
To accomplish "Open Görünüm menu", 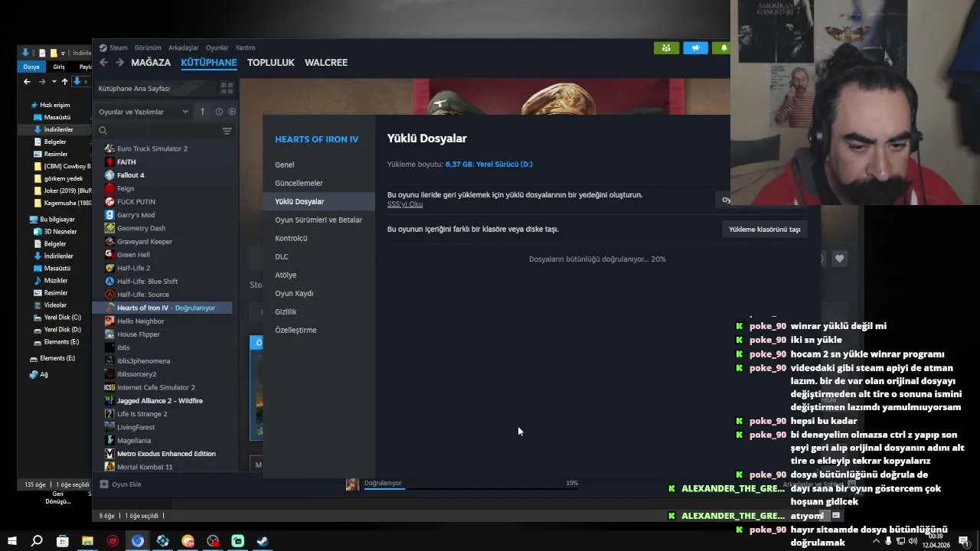I will (x=148, y=47).
